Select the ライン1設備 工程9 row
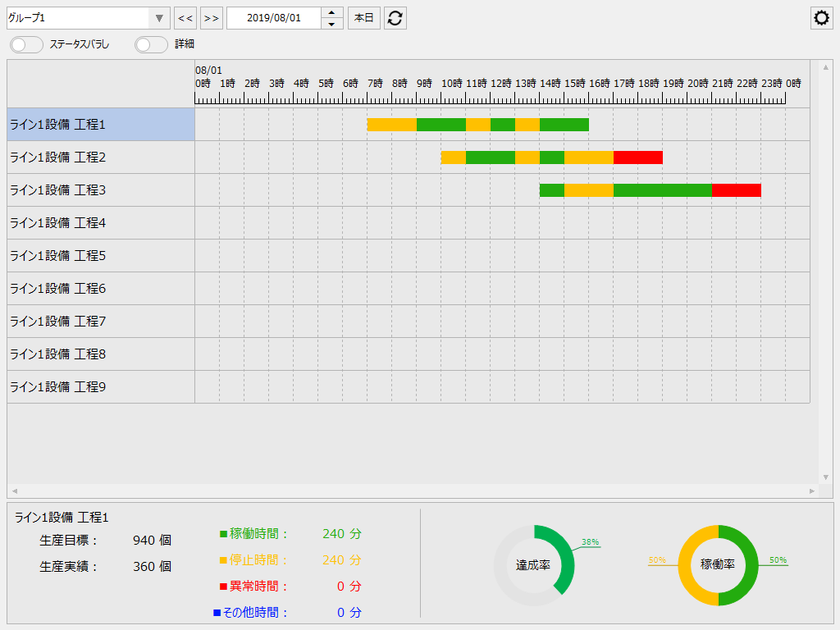The image size is (840, 630). 98,386
